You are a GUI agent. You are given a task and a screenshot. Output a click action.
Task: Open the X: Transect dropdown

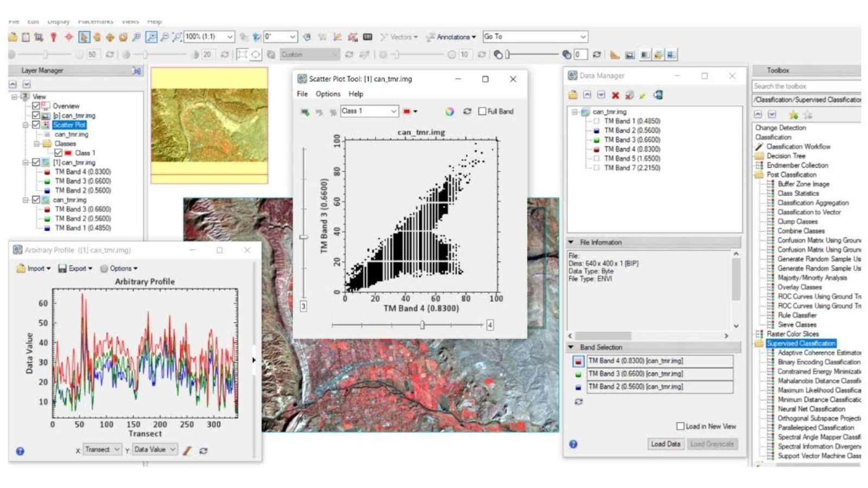[102, 450]
